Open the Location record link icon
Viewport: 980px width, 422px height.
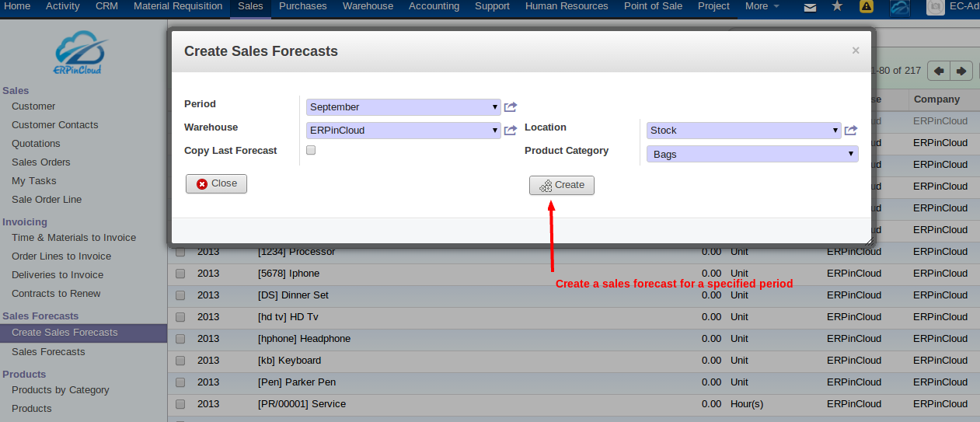point(851,131)
